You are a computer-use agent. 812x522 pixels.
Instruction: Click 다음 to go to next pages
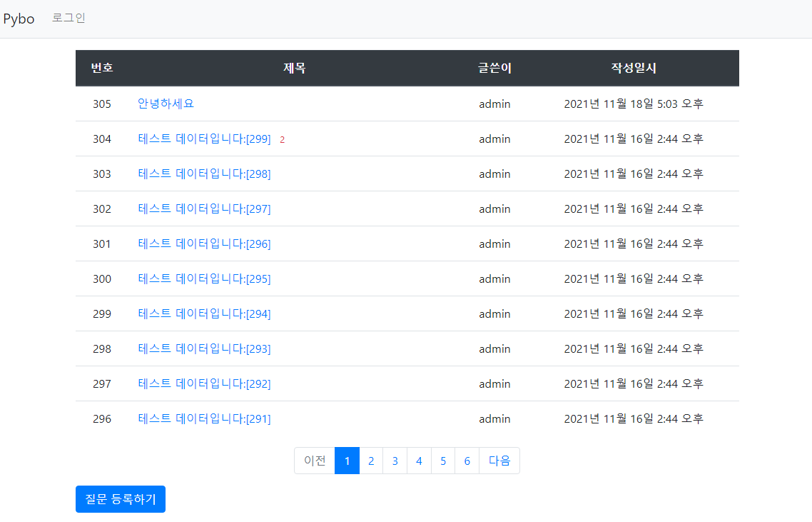click(499, 461)
